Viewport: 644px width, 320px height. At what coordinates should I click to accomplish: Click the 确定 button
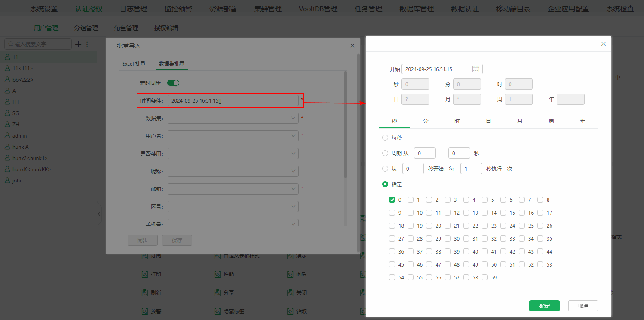click(544, 306)
